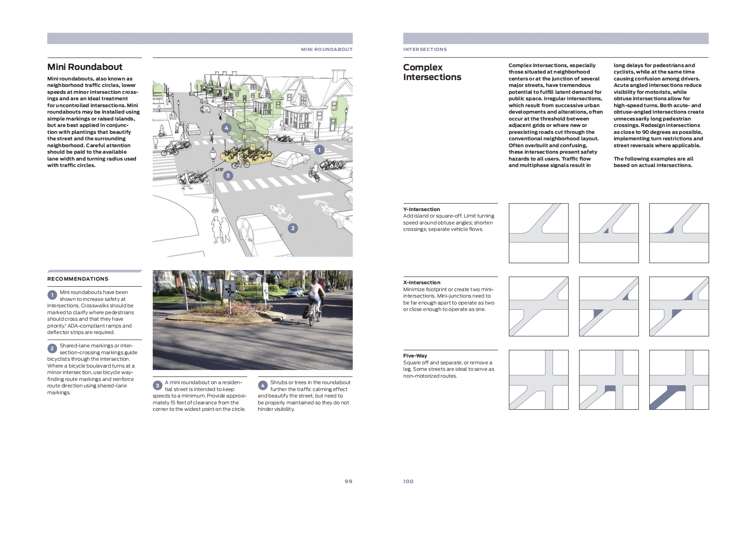The height and width of the screenshot is (535, 756).
Task: Click the INTERSECTIONS header label
Action: coord(425,49)
